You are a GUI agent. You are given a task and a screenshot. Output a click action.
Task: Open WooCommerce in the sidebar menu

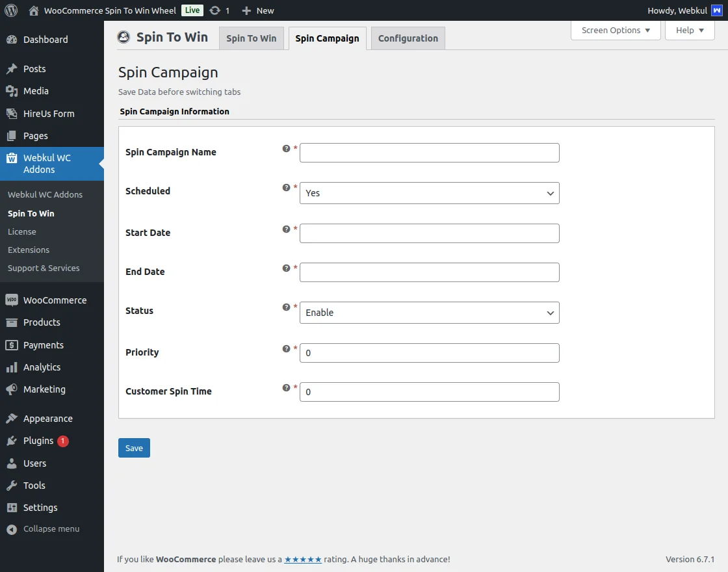[55, 300]
